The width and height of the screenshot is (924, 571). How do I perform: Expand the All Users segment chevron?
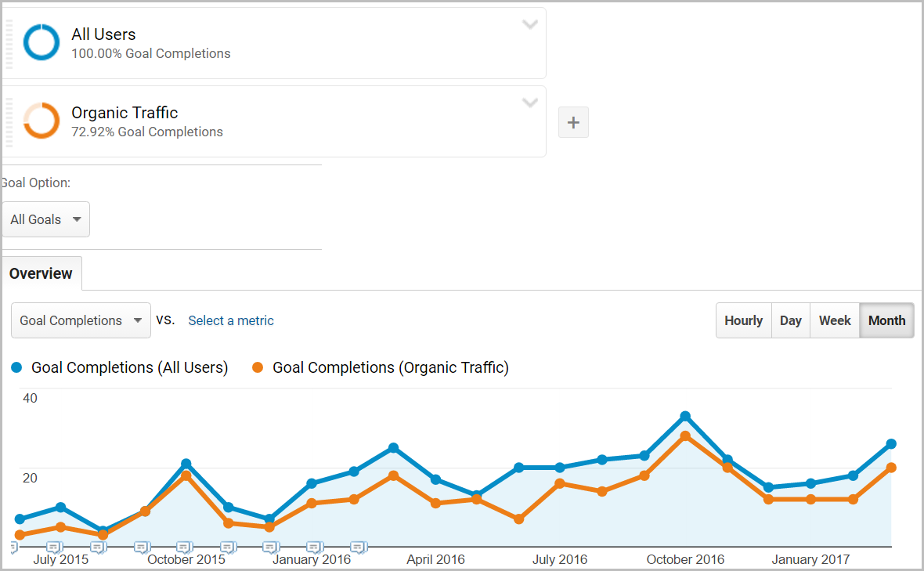click(530, 24)
